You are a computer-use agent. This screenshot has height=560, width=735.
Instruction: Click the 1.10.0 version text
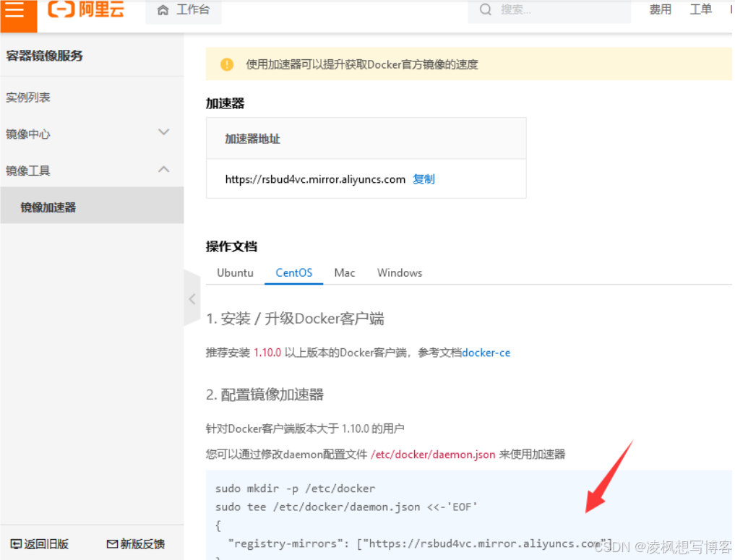coord(267,353)
